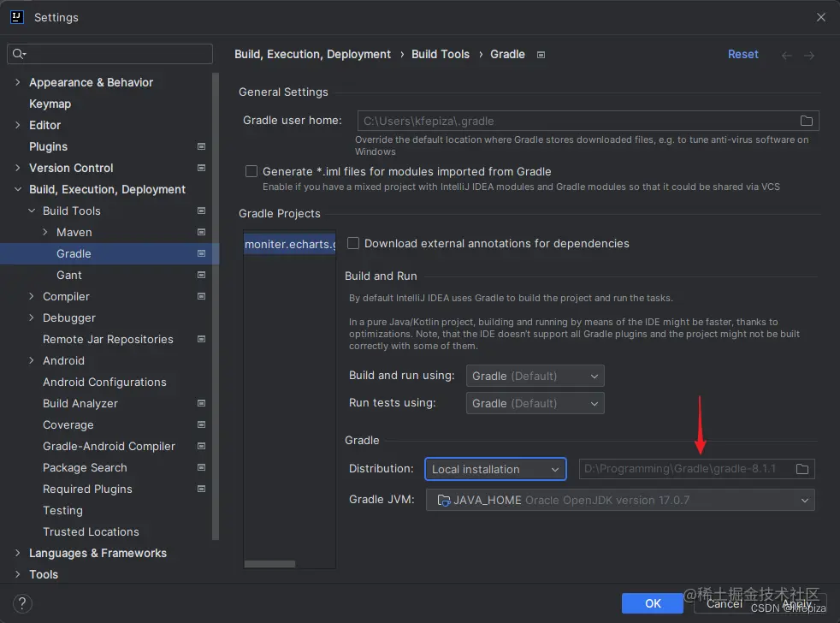Click project-level icon beside Gradle-Android Compiler
The image size is (840, 623).
[201, 446]
